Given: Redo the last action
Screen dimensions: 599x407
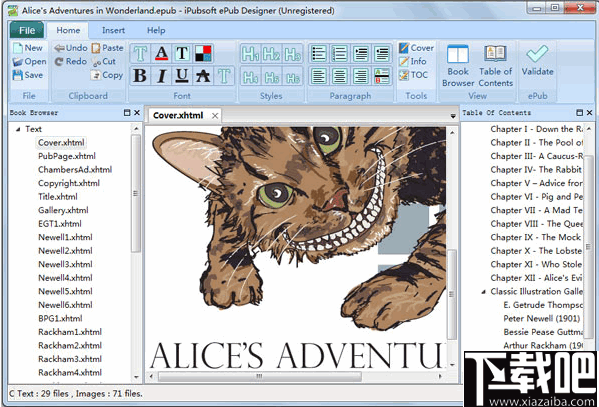Looking at the screenshot, I should [x=71, y=62].
